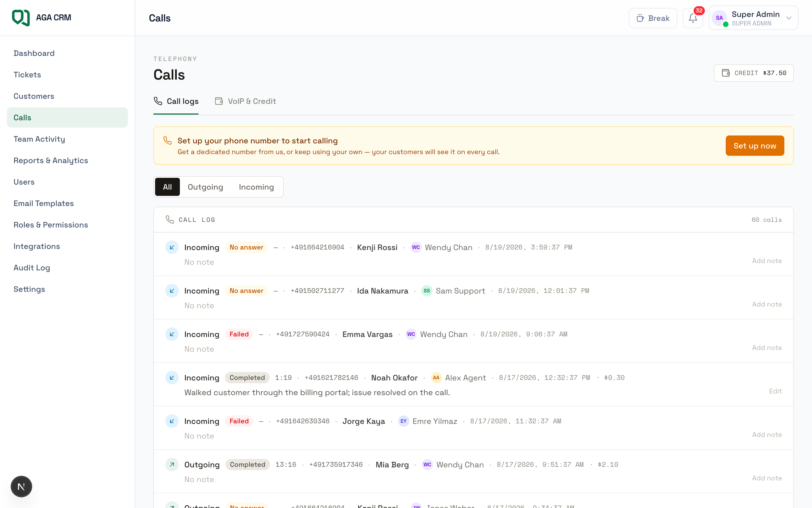Add note to Kenji Rossi call
This screenshot has width=812, height=508.
coord(767,261)
